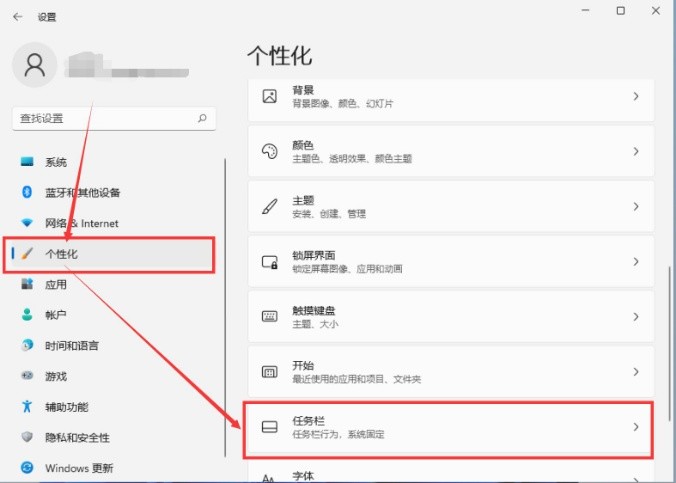Image resolution: width=676 pixels, height=483 pixels.
Task: Click the search magnifier icon
Action: pyautogui.click(x=202, y=118)
